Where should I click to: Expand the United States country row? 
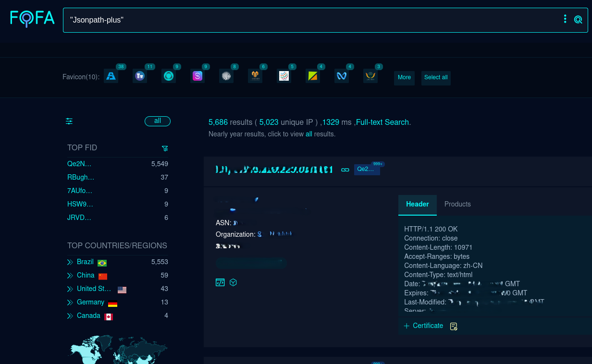coord(70,289)
